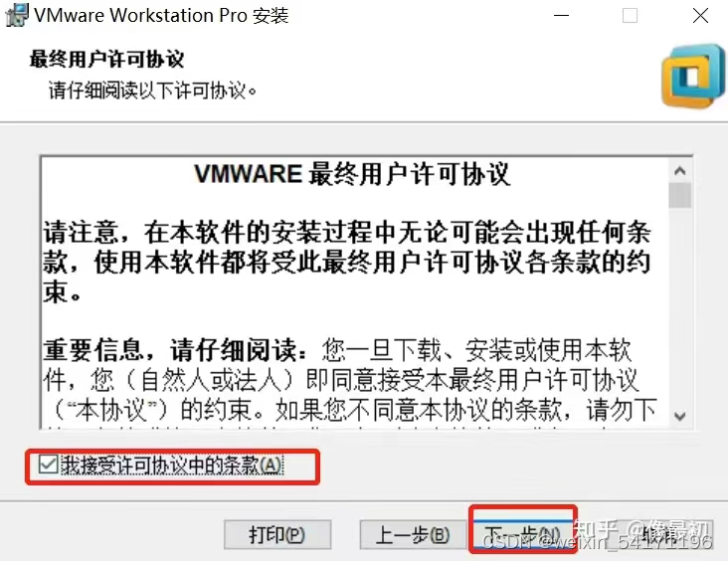The width and height of the screenshot is (728, 561).
Task: Click the license scrollbar up arrow
Action: pyautogui.click(x=679, y=171)
